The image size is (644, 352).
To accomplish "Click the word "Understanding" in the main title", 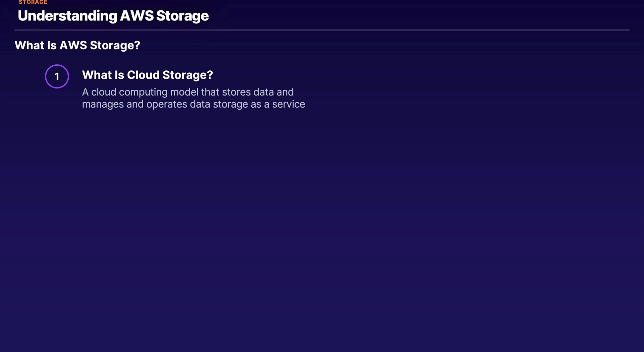I will click(67, 16).
